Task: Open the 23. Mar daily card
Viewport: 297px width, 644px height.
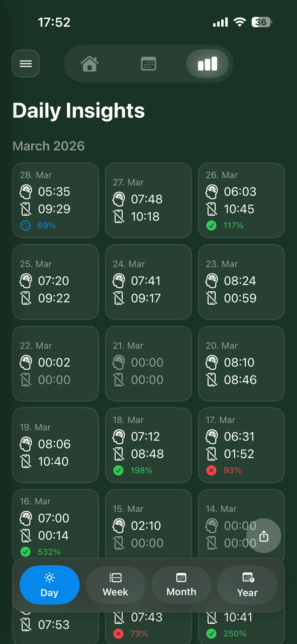Action: 241,282
